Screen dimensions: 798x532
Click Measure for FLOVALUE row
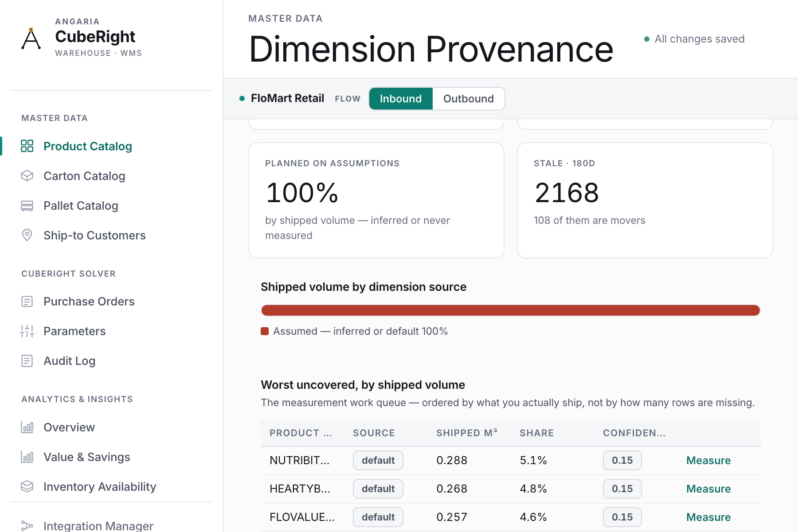tap(708, 517)
